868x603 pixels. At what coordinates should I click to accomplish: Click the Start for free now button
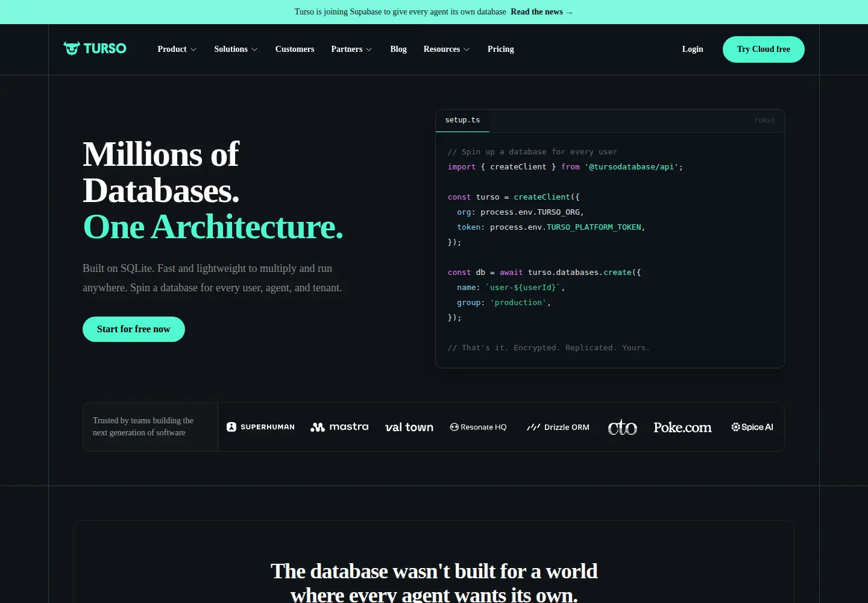click(x=134, y=329)
